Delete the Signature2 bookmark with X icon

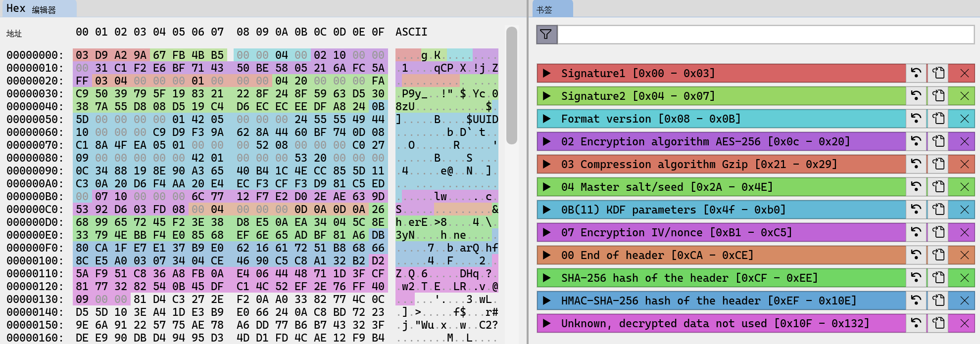pos(964,96)
